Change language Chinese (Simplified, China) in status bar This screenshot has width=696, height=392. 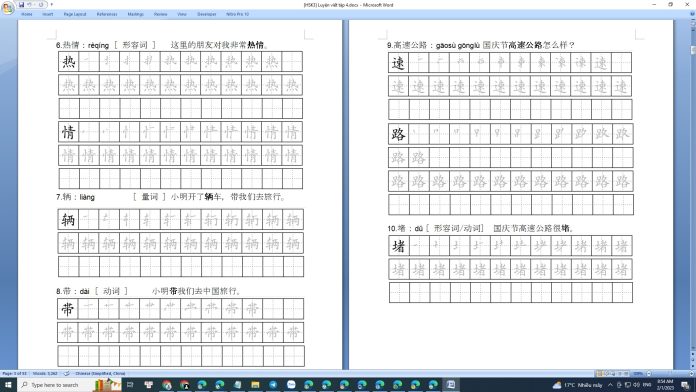[100, 373]
